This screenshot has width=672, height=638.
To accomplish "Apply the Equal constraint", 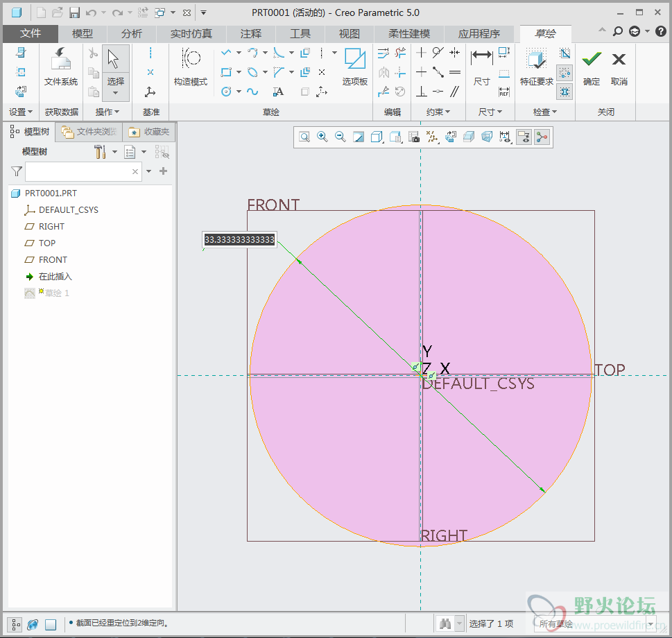I will [x=455, y=72].
